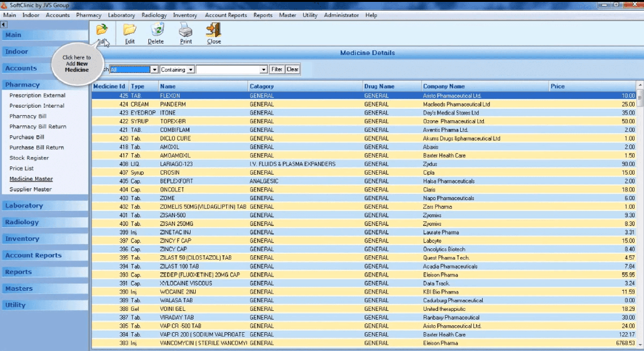Click the Close door icon
Screen dimensions: 644x351
click(x=214, y=29)
